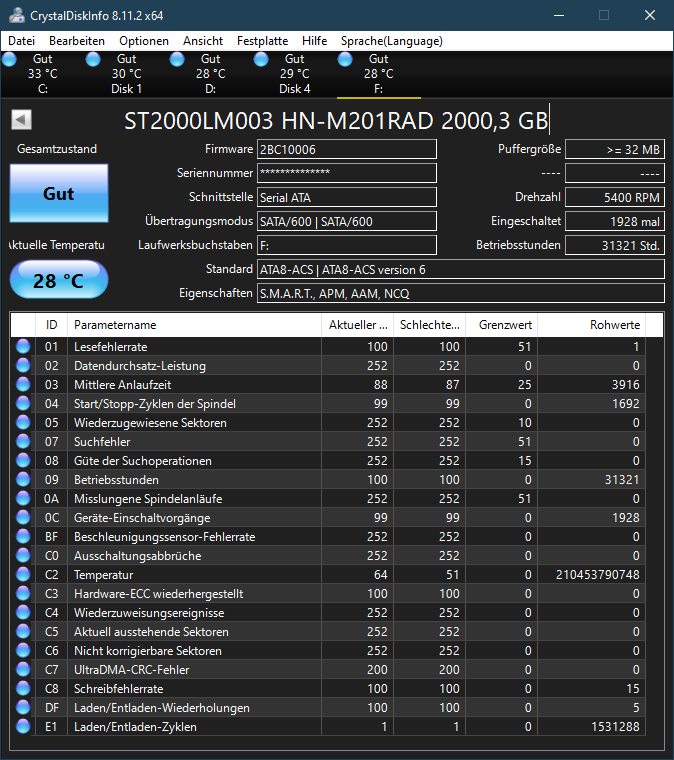Click the Eigenschaften field S.M.A.R.T., APM
The height and width of the screenshot is (760, 674).
click(x=460, y=293)
